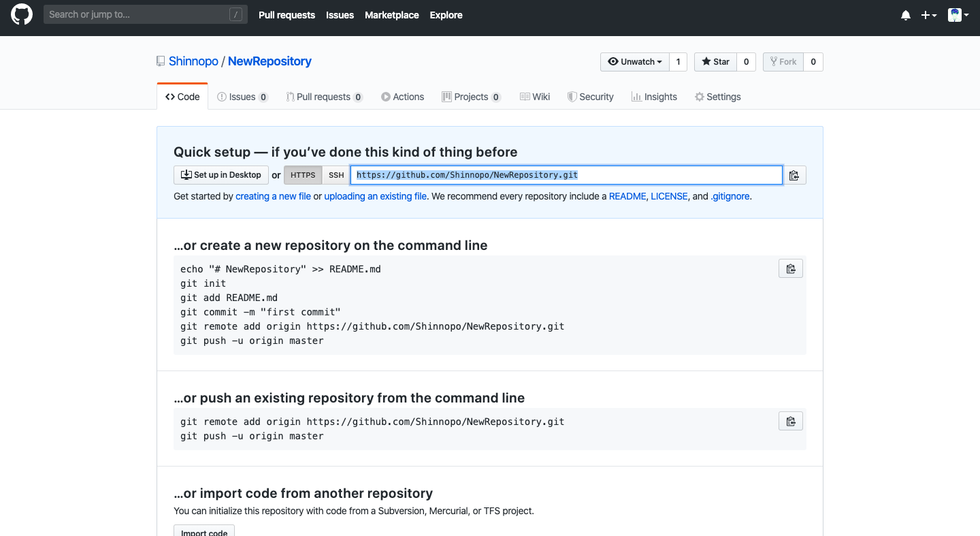
Task: Expand the Unwatch dropdown
Action: 634,62
